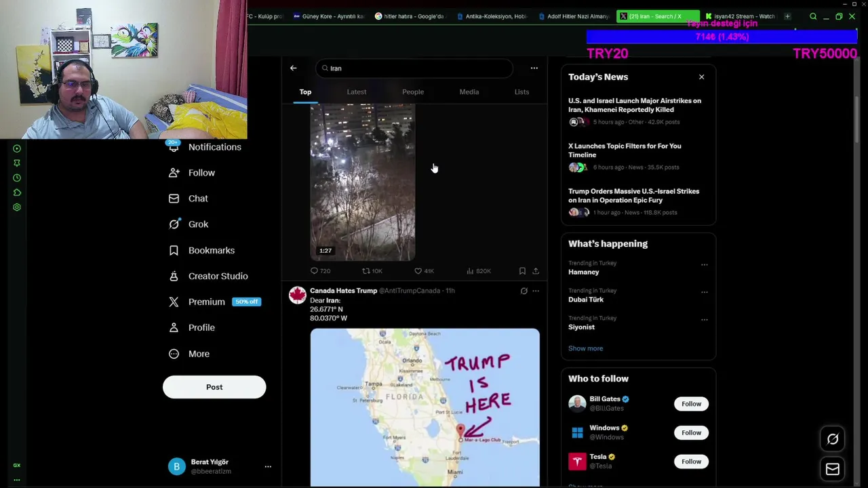Open the Follow page
Image resolution: width=868 pixels, height=488 pixels.
click(192, 173)
